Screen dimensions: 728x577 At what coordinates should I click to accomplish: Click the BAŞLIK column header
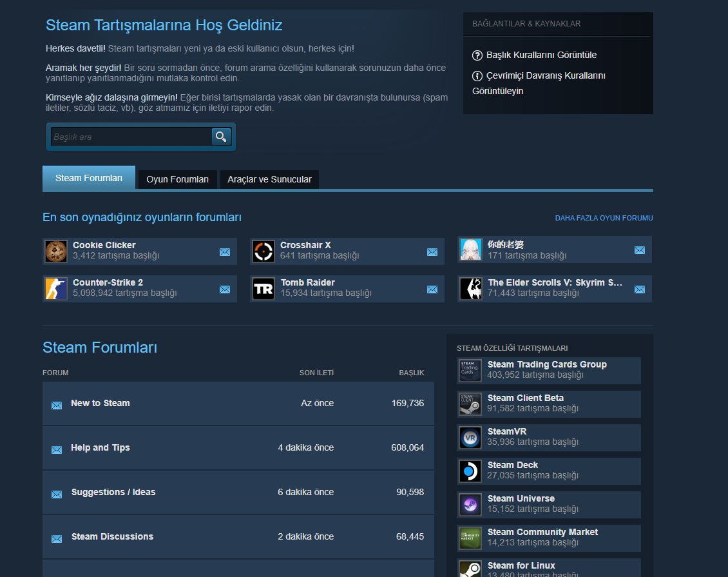[x=412, y=373]
